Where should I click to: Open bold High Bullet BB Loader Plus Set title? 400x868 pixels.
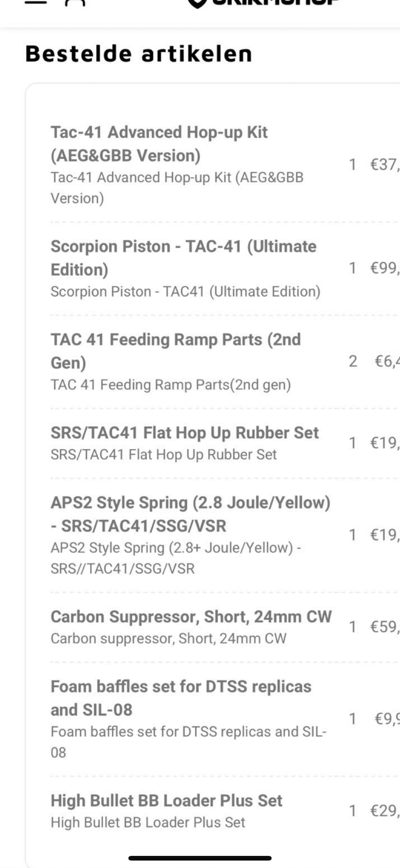coord(166,801)
